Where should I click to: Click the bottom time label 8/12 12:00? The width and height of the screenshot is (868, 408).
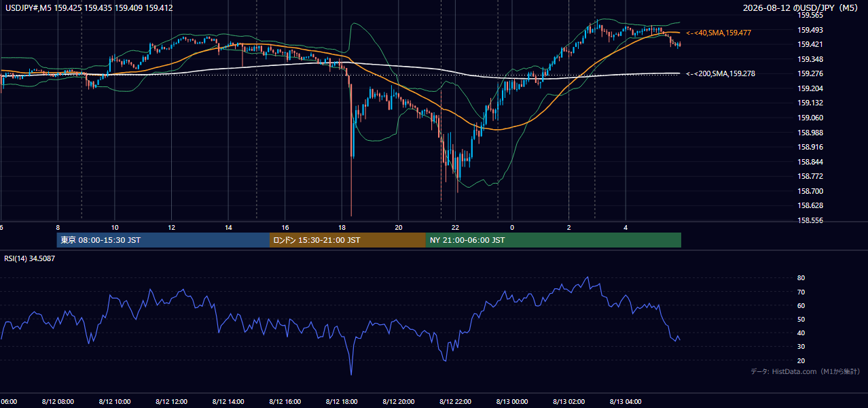(x=171, y=402)
